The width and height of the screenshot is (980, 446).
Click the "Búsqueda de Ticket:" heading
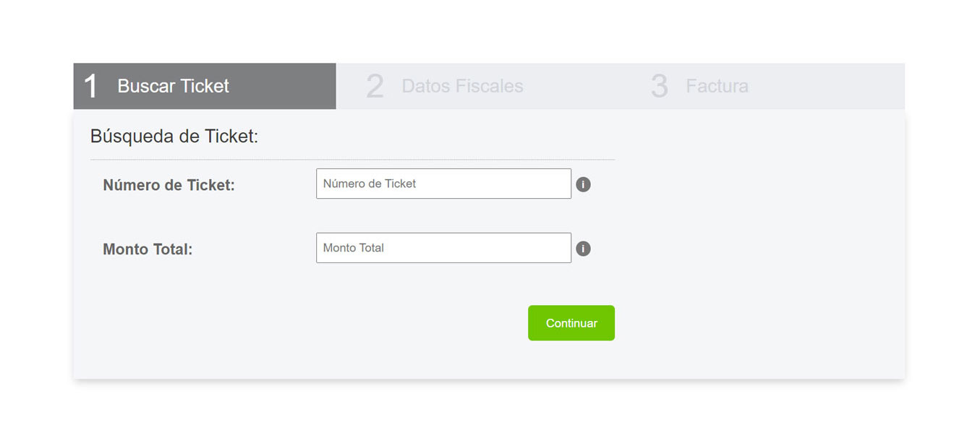[x=174, y=136]
